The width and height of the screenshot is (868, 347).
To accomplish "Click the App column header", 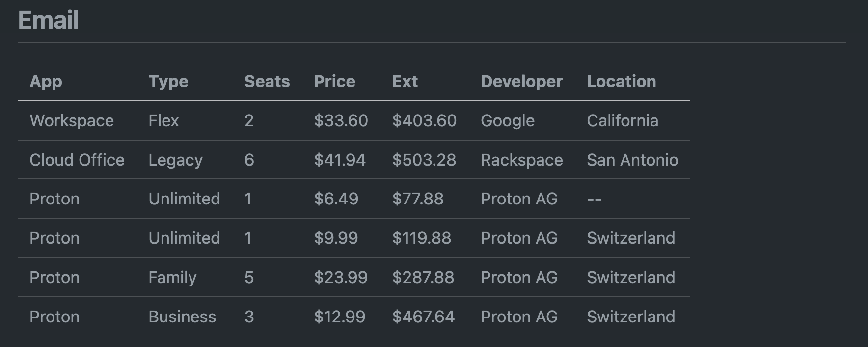I will [46, 81].
